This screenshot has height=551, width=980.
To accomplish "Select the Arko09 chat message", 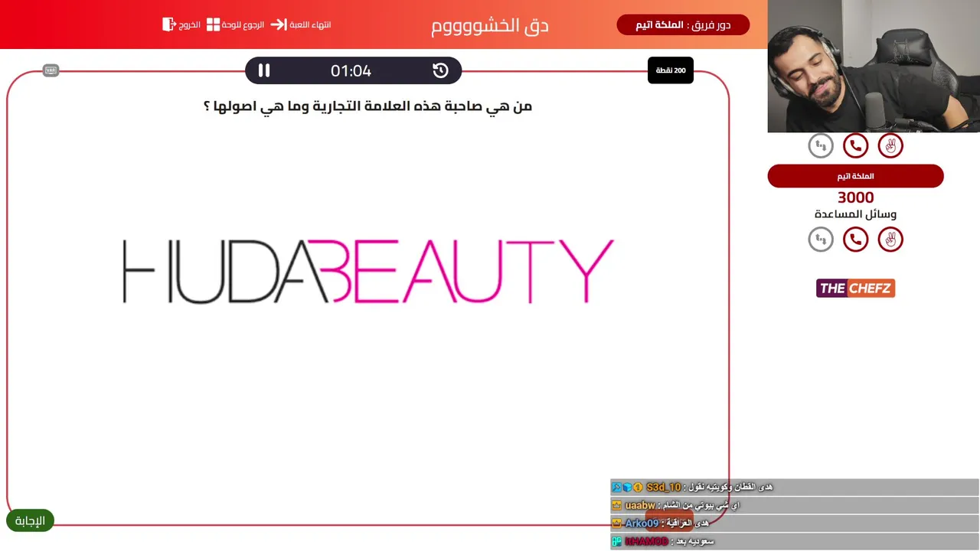I will point(795,523).
